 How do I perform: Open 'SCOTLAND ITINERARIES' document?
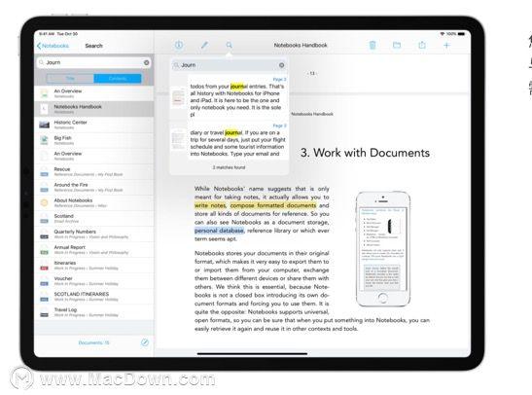(94, 296)
